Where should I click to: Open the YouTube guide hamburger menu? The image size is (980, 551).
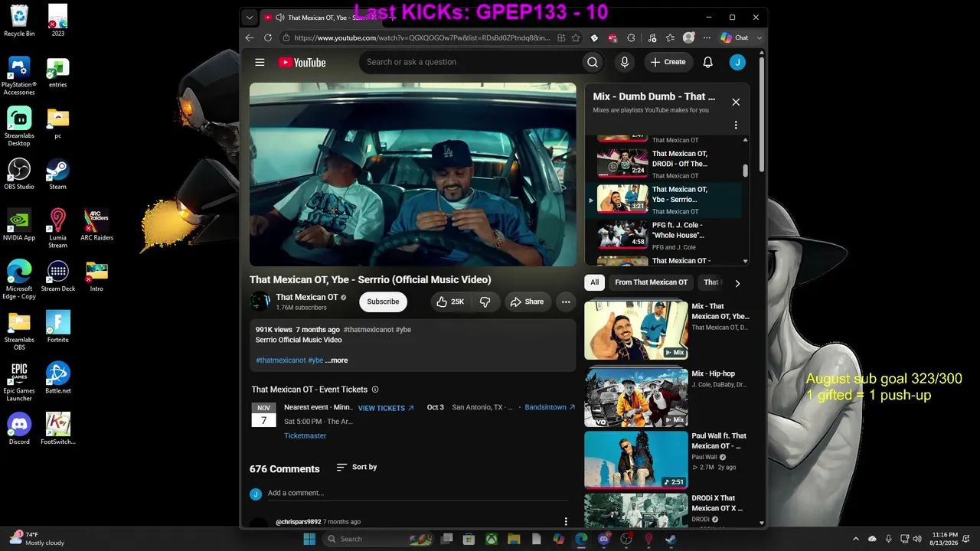(x=260, y=63)
